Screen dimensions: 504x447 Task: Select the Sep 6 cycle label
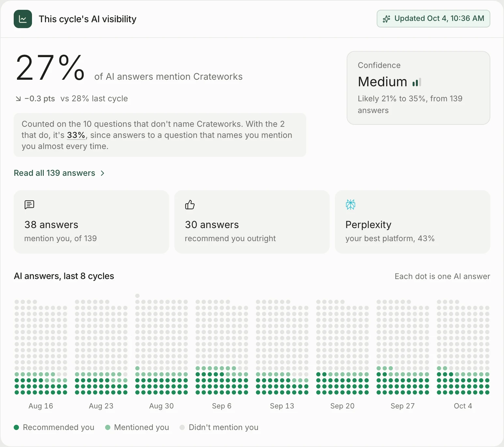point(222,406)
